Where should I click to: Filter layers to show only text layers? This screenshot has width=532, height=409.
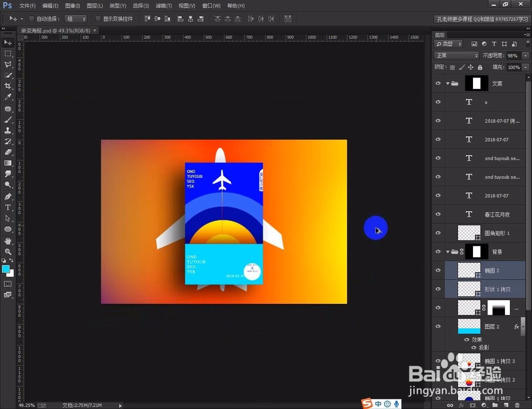(494, 43)
